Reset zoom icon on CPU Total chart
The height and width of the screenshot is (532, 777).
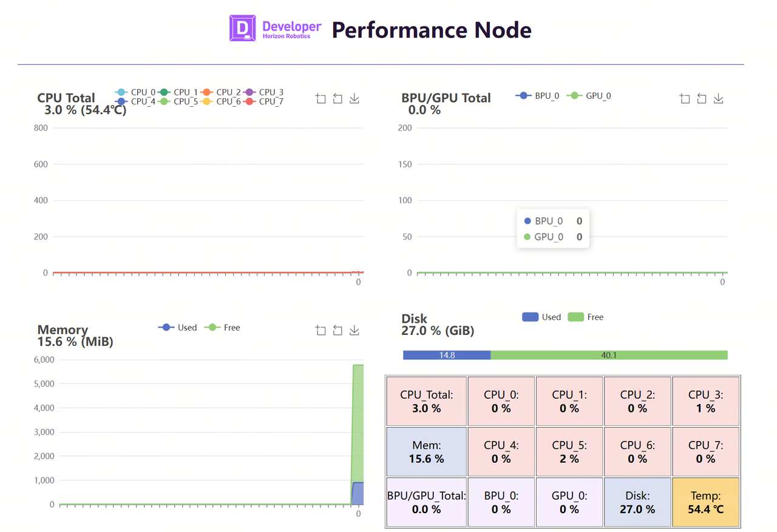(x=338, y=98)
